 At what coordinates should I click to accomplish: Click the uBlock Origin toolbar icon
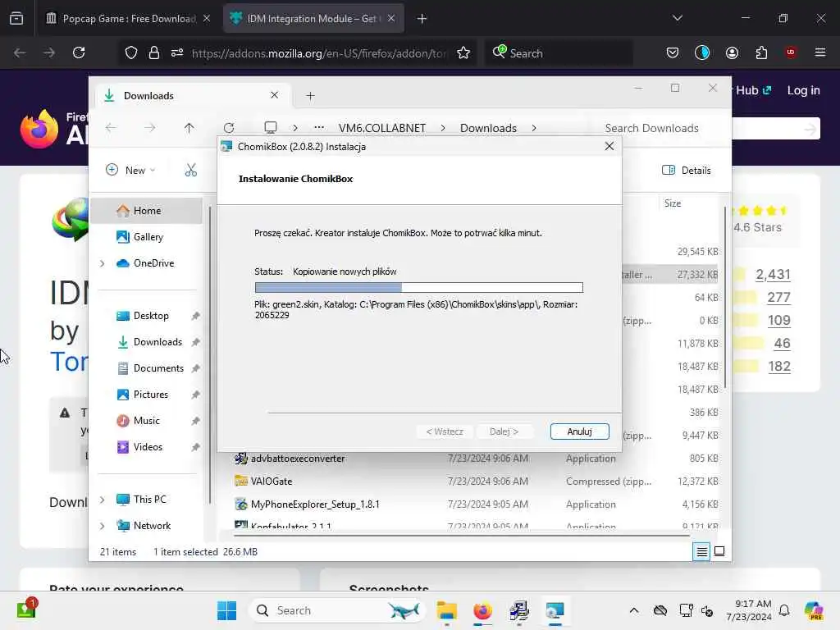(x=791, y=52)
